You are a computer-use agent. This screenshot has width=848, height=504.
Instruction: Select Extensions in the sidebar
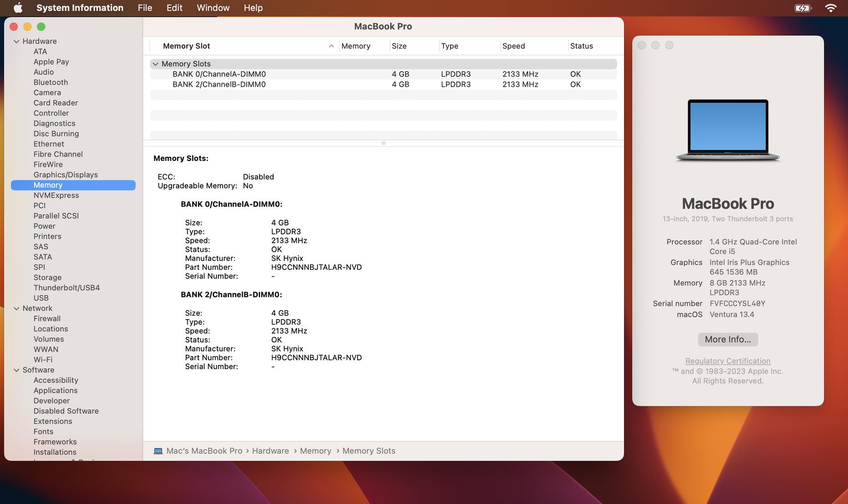click(x=53, y=421)
